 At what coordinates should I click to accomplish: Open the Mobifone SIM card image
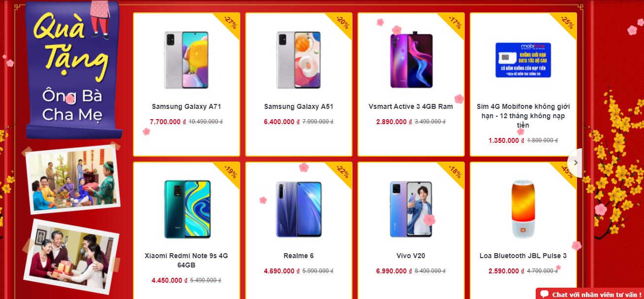pos(523,60)
